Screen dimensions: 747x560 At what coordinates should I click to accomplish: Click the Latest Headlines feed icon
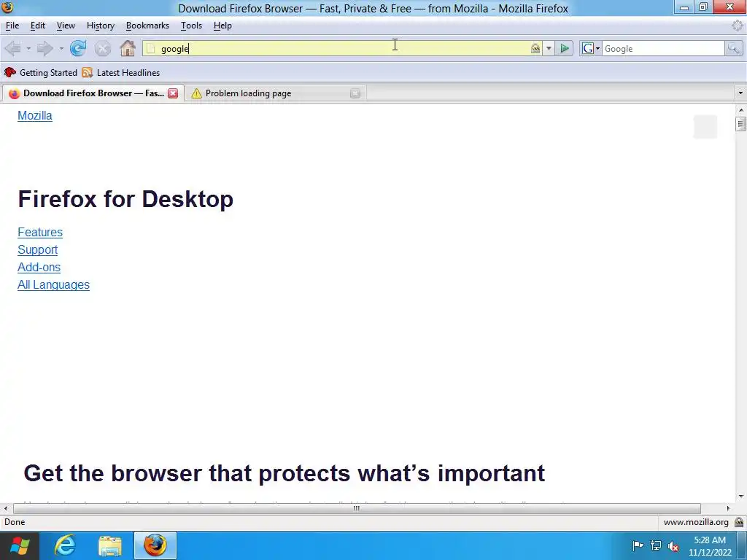click(87, 72)
